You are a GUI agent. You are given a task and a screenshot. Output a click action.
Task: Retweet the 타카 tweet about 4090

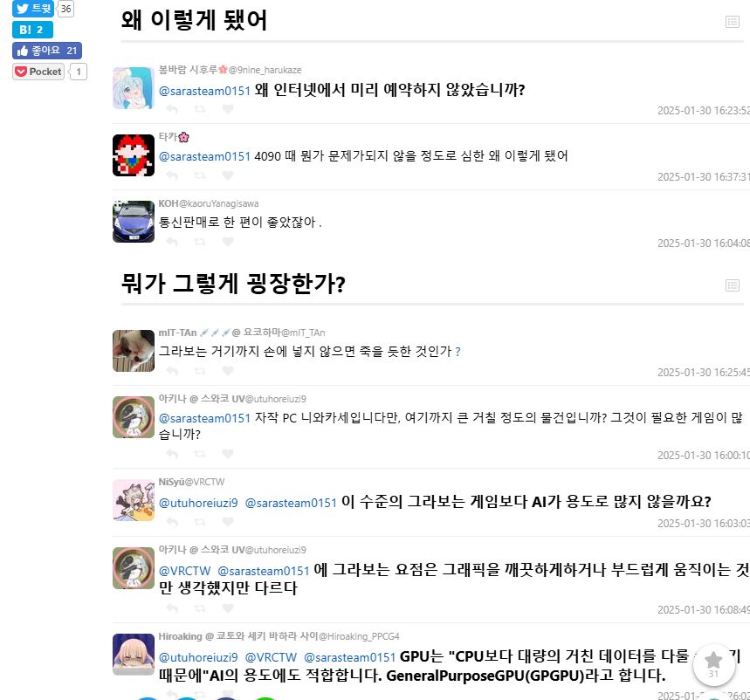pyautogui.click(x=200, y=175)
